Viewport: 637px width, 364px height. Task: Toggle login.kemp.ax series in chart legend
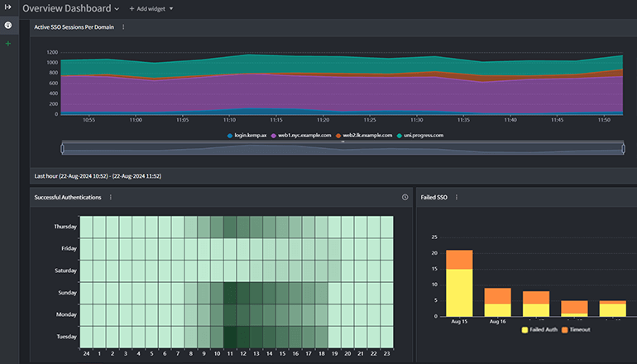pos(248,135)
